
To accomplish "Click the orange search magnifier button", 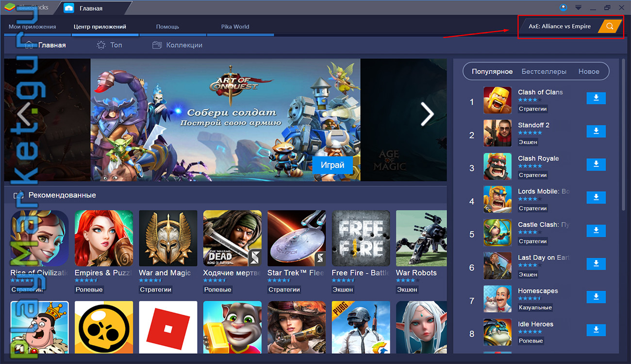I will pyautogui.click(x=610, y=26).
